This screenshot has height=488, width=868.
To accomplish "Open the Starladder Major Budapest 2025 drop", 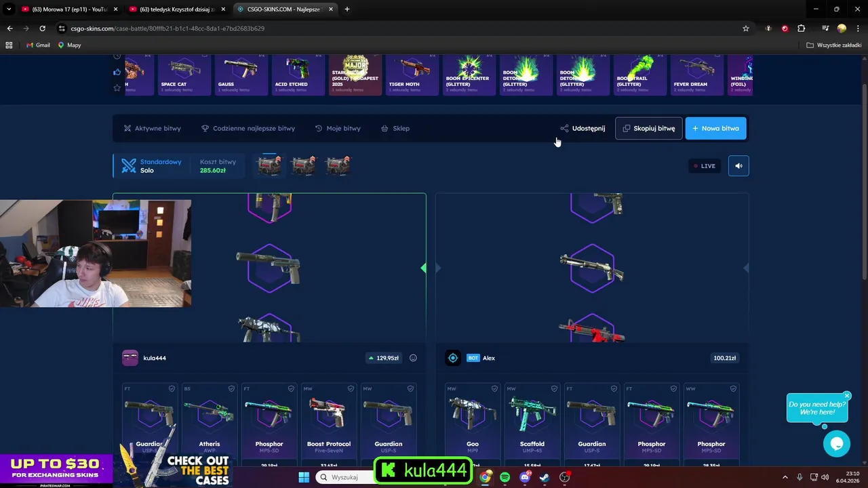I will click(x=355, y=75).
